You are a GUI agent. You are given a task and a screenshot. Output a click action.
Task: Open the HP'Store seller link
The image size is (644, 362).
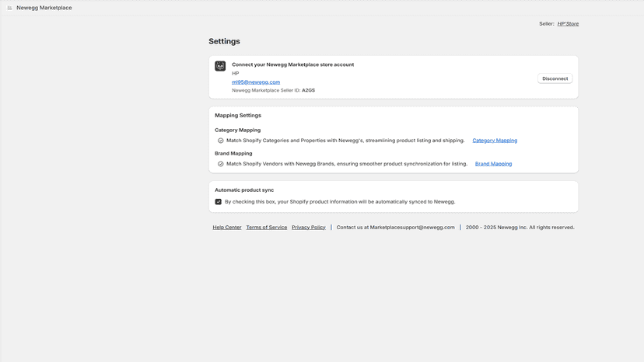tap(568, 24)
